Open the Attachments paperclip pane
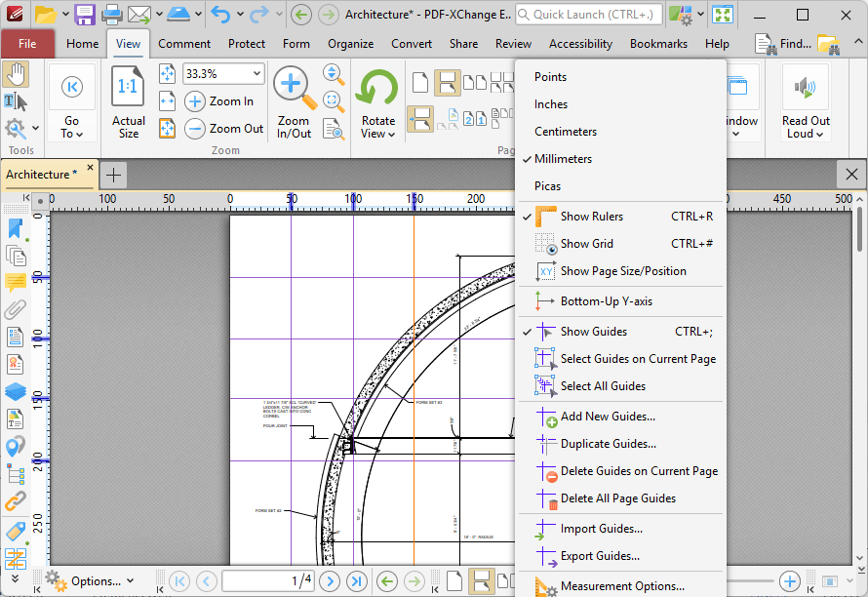The image size is (868, 597). tap(15, 309)
